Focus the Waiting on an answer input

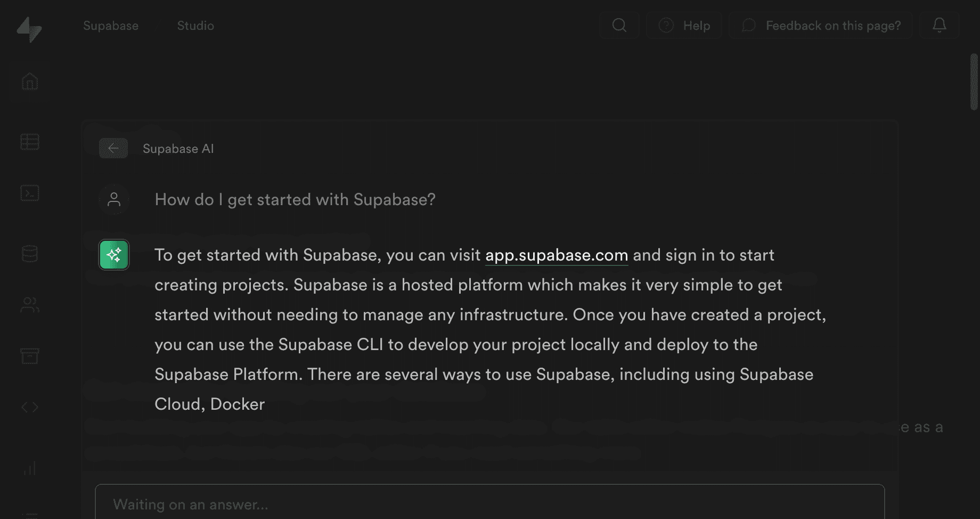click(490, 502)
